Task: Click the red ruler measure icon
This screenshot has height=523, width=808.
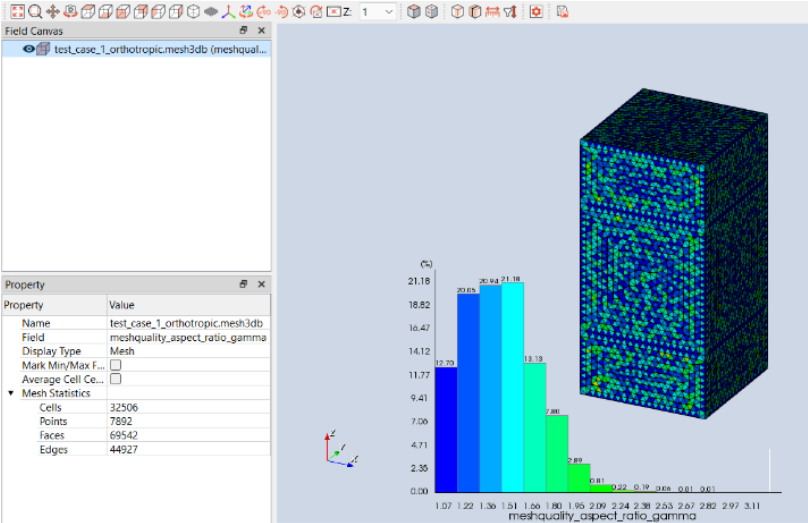Action: [x=492, y=12]
